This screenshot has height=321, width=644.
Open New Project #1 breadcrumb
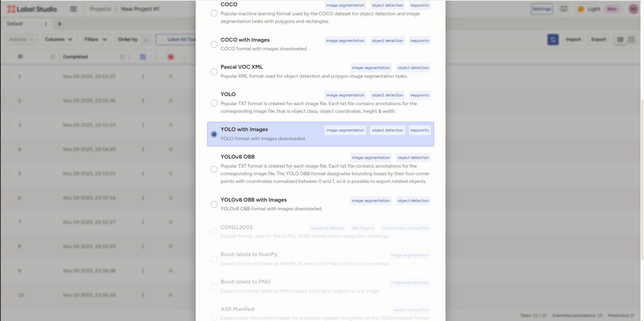click(x=140, y=9)
